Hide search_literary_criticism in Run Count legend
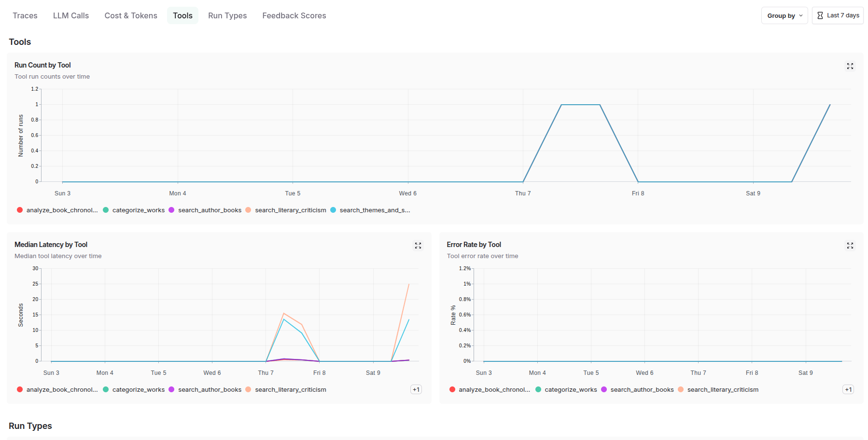Image resolution: width=868 pixels, height=440 pixels. click(x=290, y=210)
